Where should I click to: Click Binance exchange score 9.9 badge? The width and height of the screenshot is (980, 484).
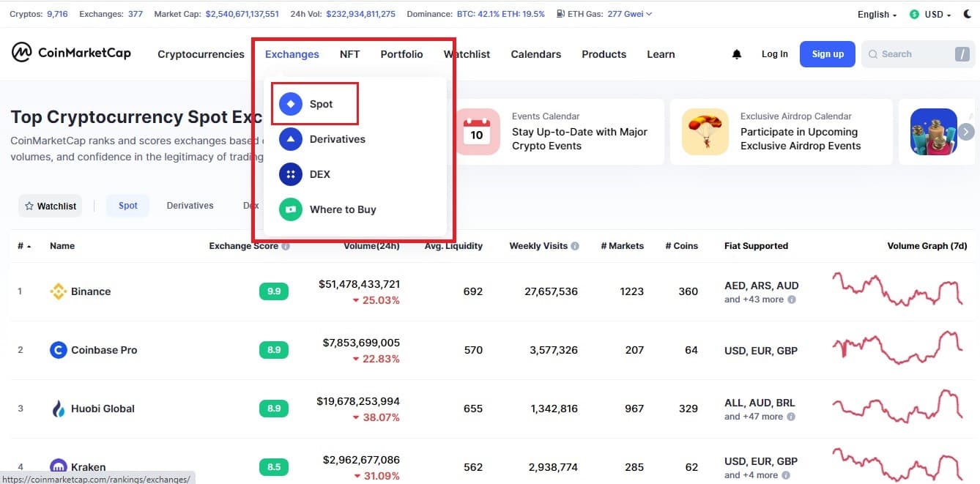pos(274,291)
